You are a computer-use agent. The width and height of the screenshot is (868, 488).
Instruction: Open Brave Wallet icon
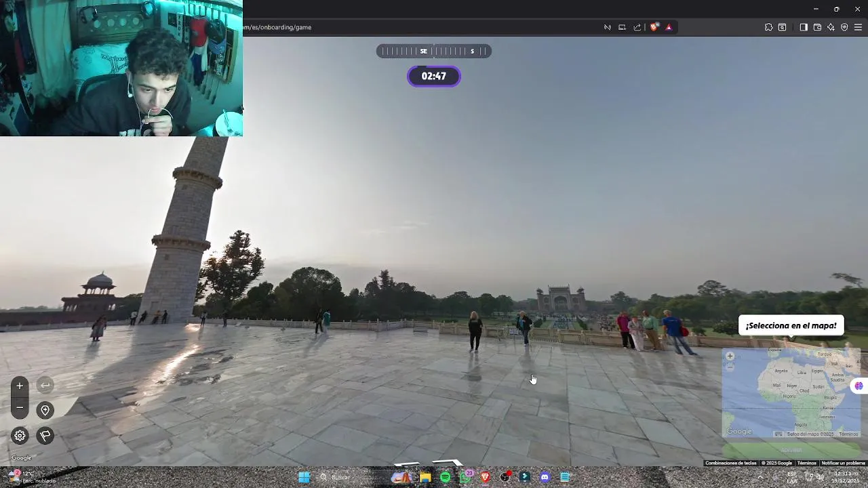pos(817,27)
